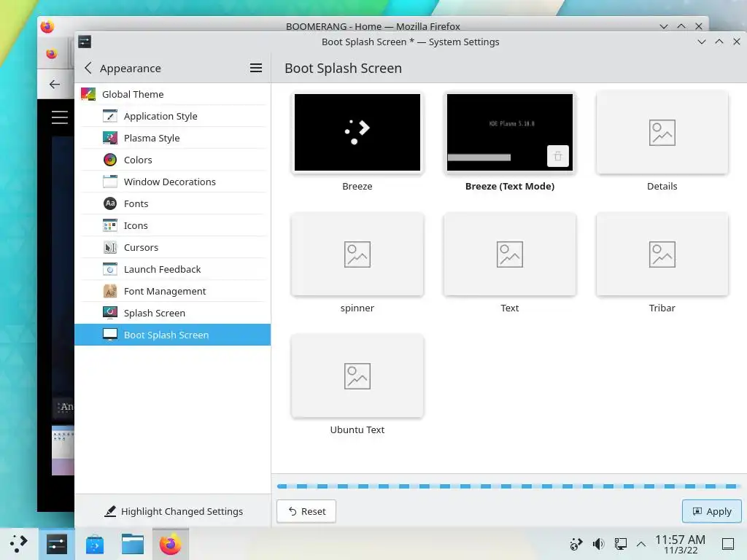Switch to System Settings in the taskbar
The width and height of the screenshot is (747, 560).
pos(57,544)
